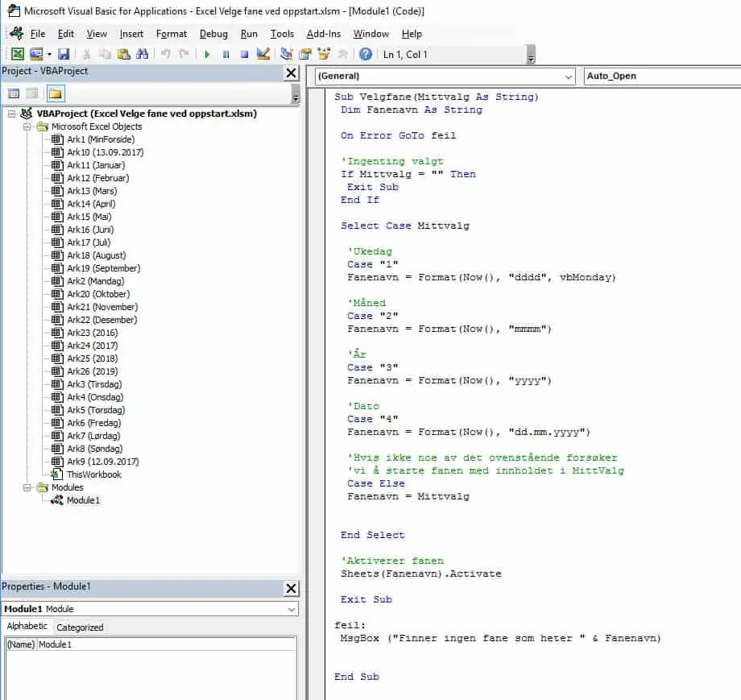Select Ark22 (Desember) sheet object
741x700 pixels.
[102, 320]
